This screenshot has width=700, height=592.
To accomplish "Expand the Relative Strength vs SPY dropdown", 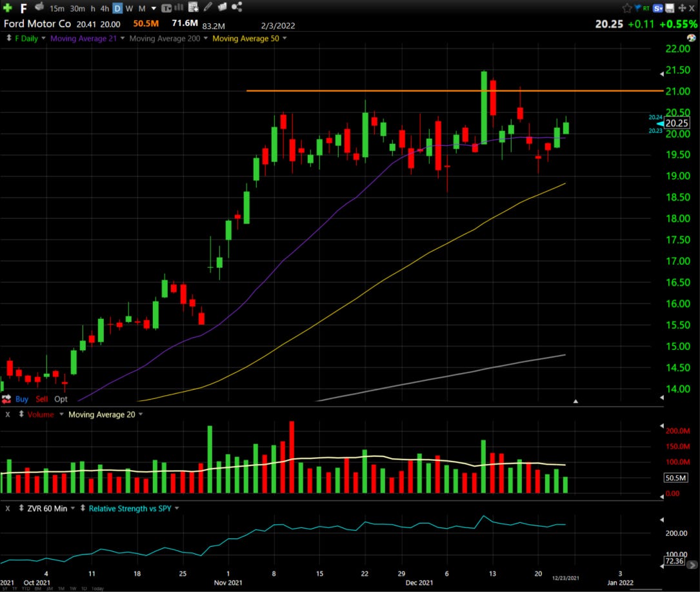I will coord(177,508).
